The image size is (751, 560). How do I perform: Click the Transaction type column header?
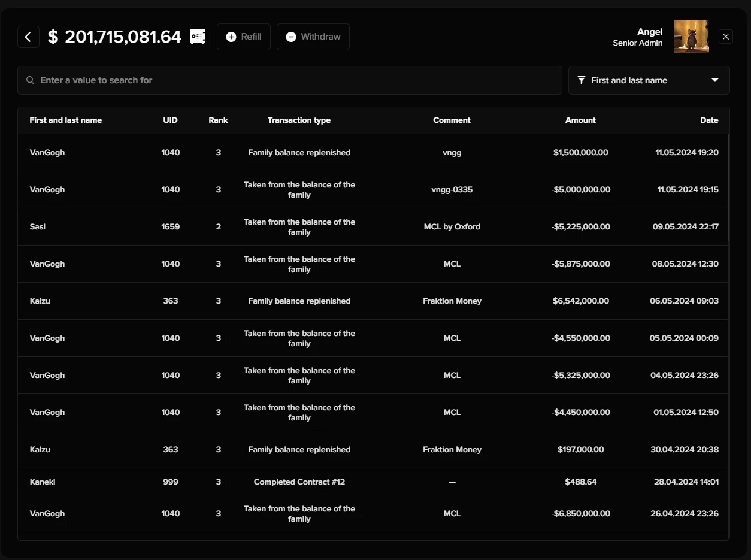click(x=299, y=120)
